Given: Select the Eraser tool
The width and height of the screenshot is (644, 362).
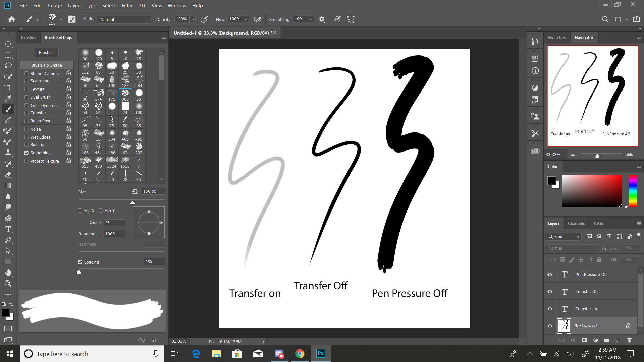Looking at the screenshot, I should point(8,175).
